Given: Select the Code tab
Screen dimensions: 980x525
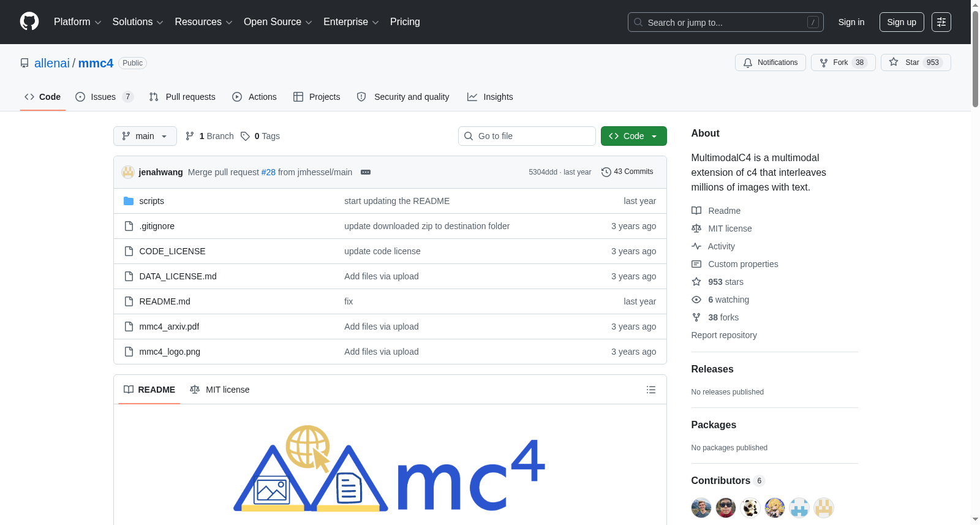Looking at the screenshot, I should coord(43,97).
